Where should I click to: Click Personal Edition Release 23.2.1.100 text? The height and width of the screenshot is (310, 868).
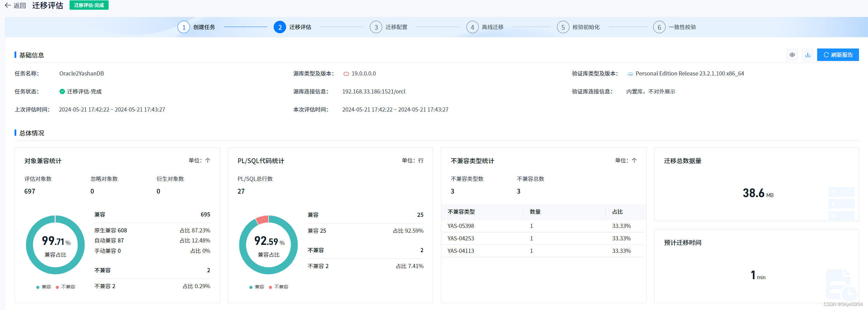[x=689, y=73]
